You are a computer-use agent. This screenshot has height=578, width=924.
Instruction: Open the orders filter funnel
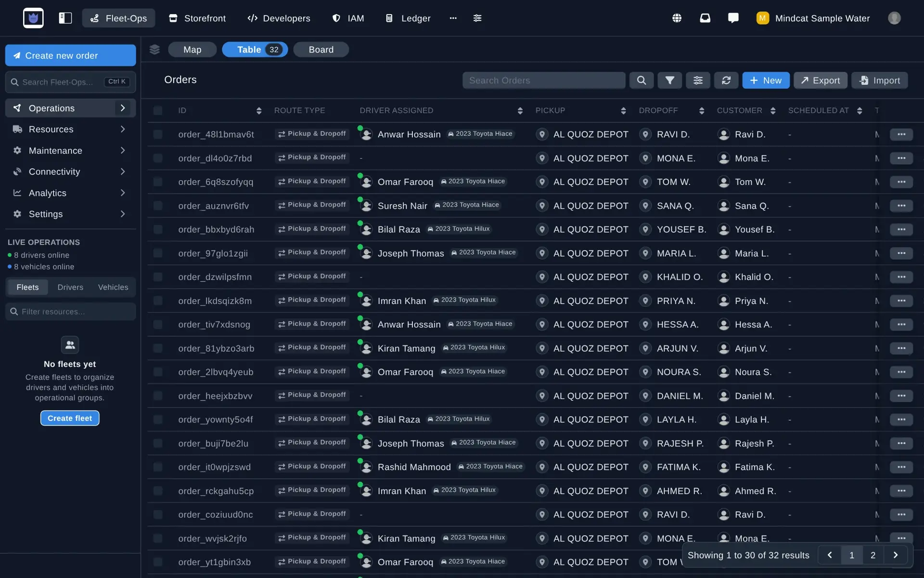coord(669,80)
